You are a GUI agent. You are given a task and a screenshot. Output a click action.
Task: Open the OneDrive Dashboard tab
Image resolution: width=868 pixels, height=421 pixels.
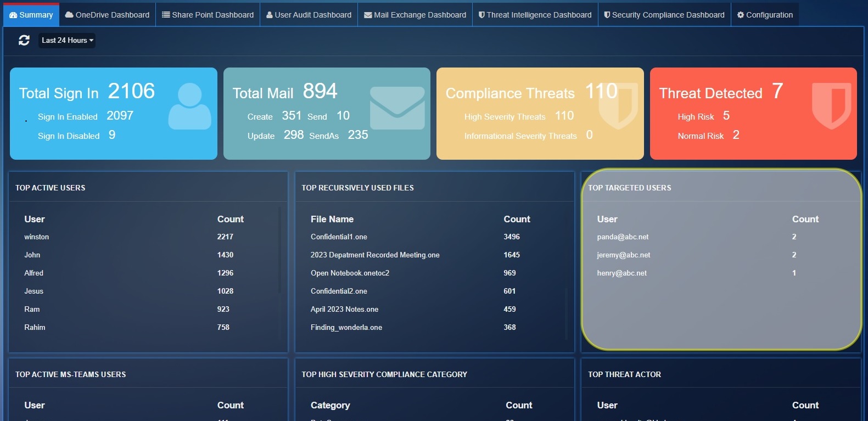point(107,15)
